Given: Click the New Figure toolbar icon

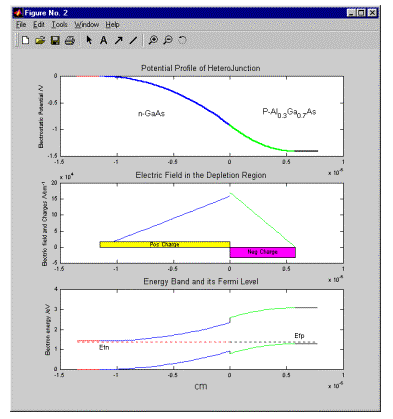Looking at the screenshot, I should [x=25, y=40].
